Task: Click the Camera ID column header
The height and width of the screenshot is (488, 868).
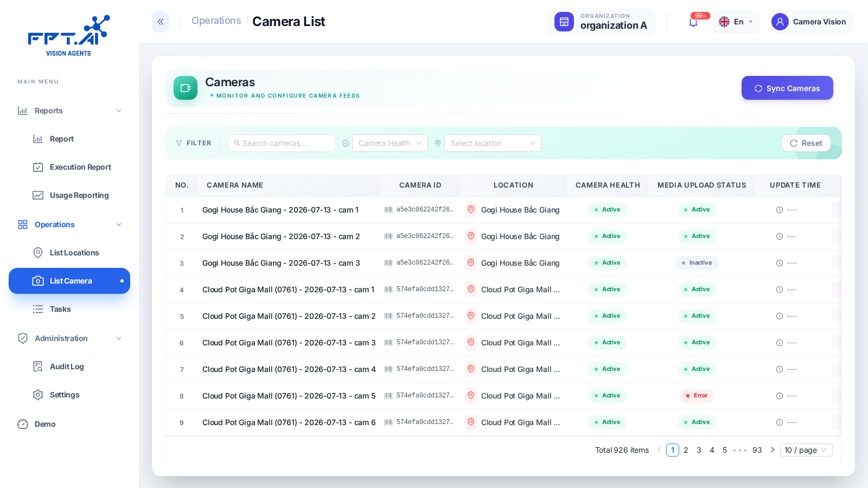Action: click(x=420, y=185)
